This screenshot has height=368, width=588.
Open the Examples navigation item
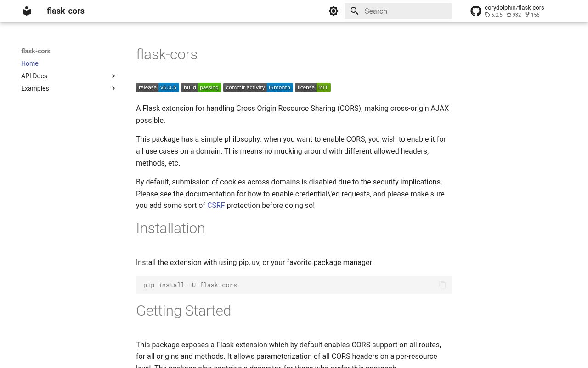tap(35, 88)
